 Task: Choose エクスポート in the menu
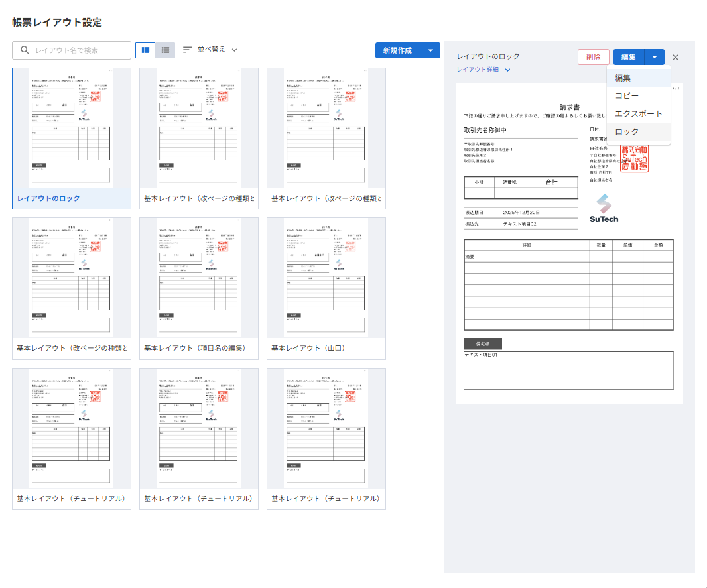(x=638, y=114)
